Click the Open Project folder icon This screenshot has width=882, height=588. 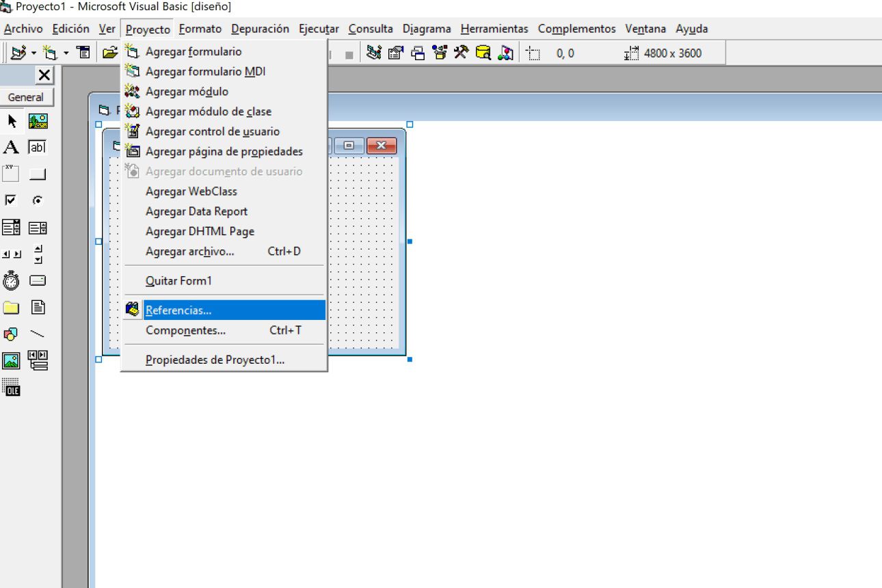coord(109,53)
